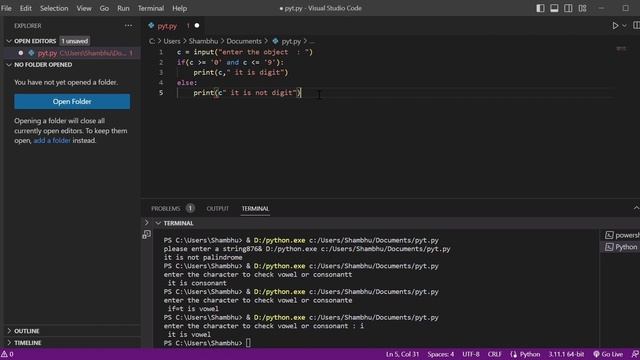Click Open Folder button
This screenshot has width=640, height=360.
tap(72, 102)
